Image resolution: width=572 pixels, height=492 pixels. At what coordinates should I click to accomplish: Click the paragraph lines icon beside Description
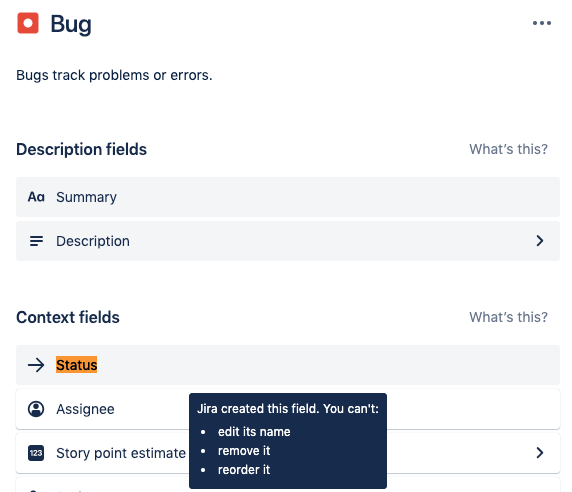click(36, 241)
